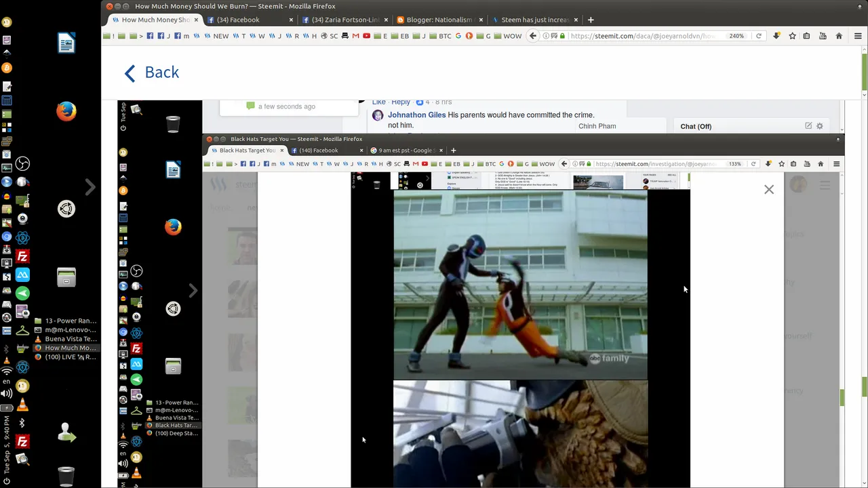Click Johnathon Giles commenter name
868x488 pixels.
[x=416, y=115]
